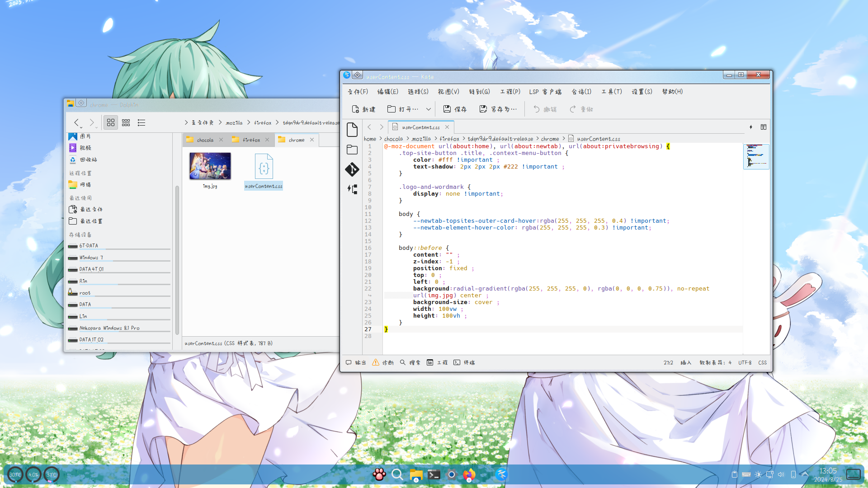868x488 pixels.
Task: Select the userContent.css editor tab
Action: point(420,127)
